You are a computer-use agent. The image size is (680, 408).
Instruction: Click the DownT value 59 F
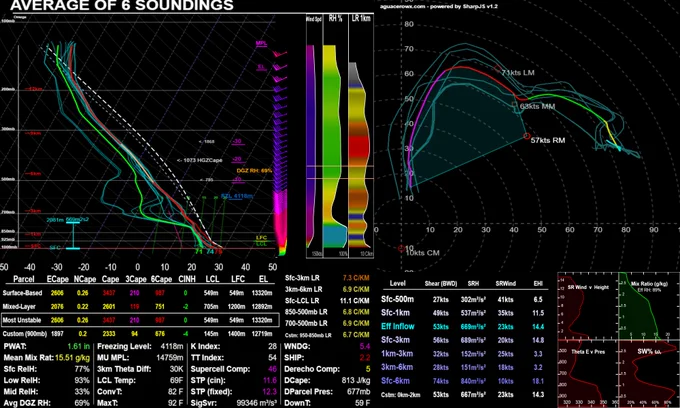[362, 403]
